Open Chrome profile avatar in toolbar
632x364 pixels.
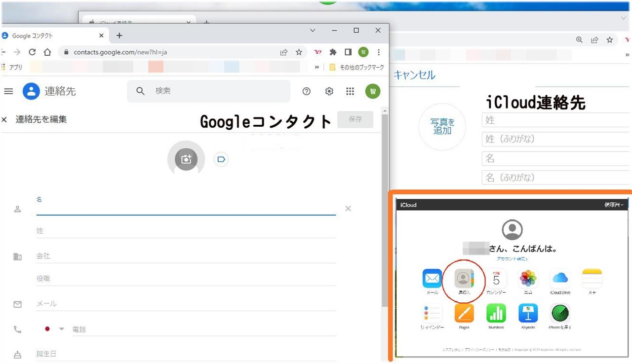363,52
